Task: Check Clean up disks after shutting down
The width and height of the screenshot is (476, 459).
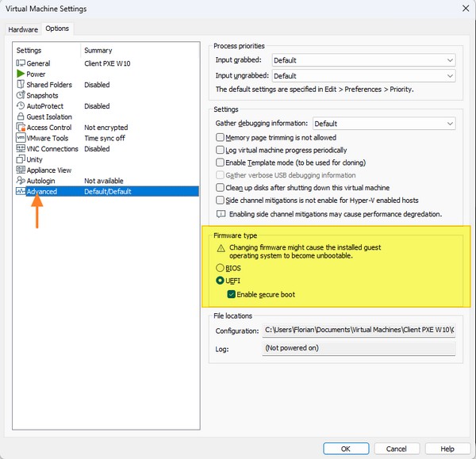Action: coord(220,187)
